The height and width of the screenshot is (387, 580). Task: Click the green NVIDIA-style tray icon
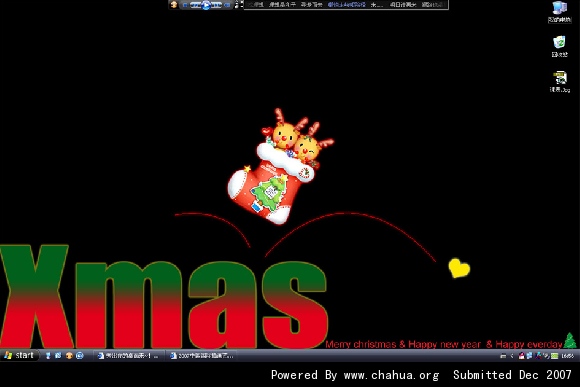click(x=554, y=356)
